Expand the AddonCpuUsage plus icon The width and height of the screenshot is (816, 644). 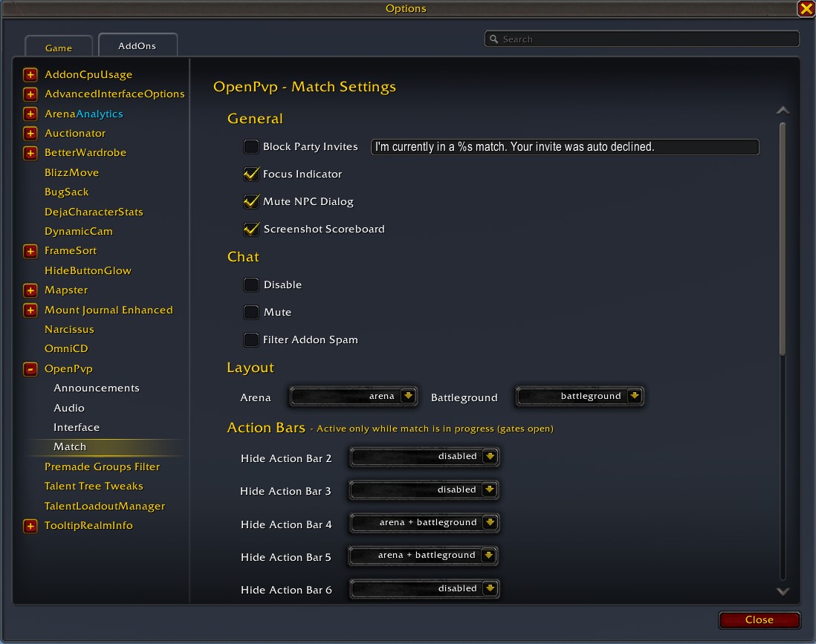(x=30, y=75)
